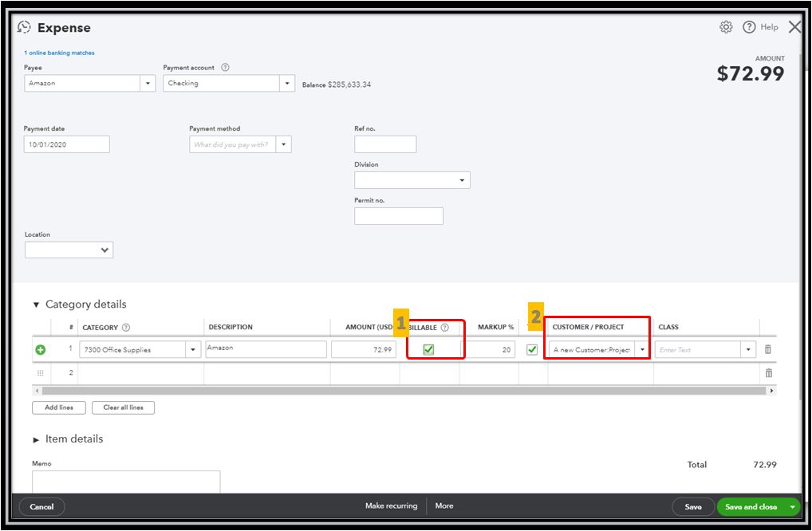Screen dimensions: 812x531
Task: Toggle the checkbox right of Markup % field
Action: point(532,350)
